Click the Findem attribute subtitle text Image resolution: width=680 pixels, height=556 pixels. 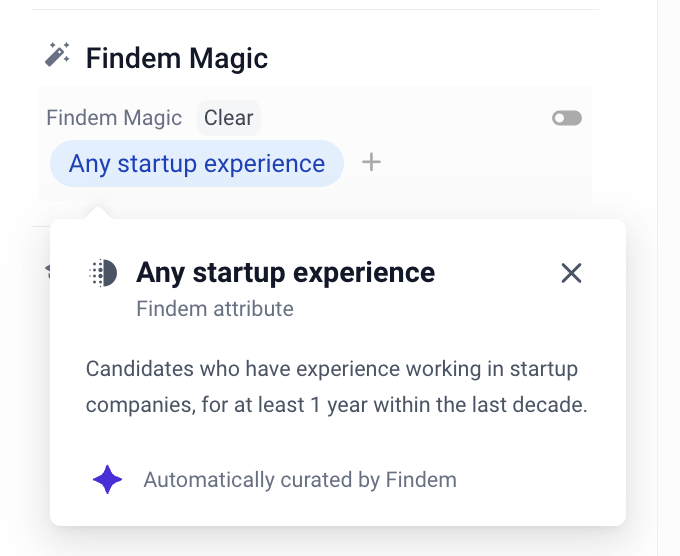(x=215, y=309)
